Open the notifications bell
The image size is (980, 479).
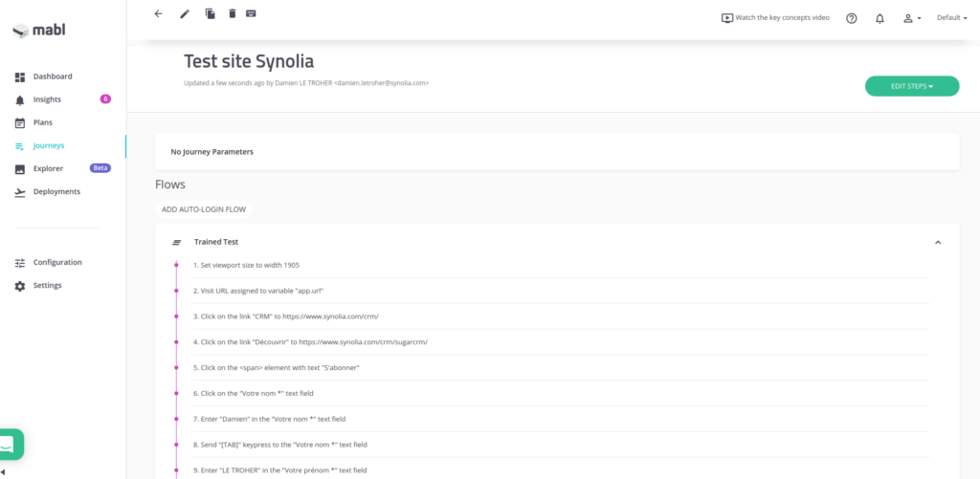pos(880,18)
